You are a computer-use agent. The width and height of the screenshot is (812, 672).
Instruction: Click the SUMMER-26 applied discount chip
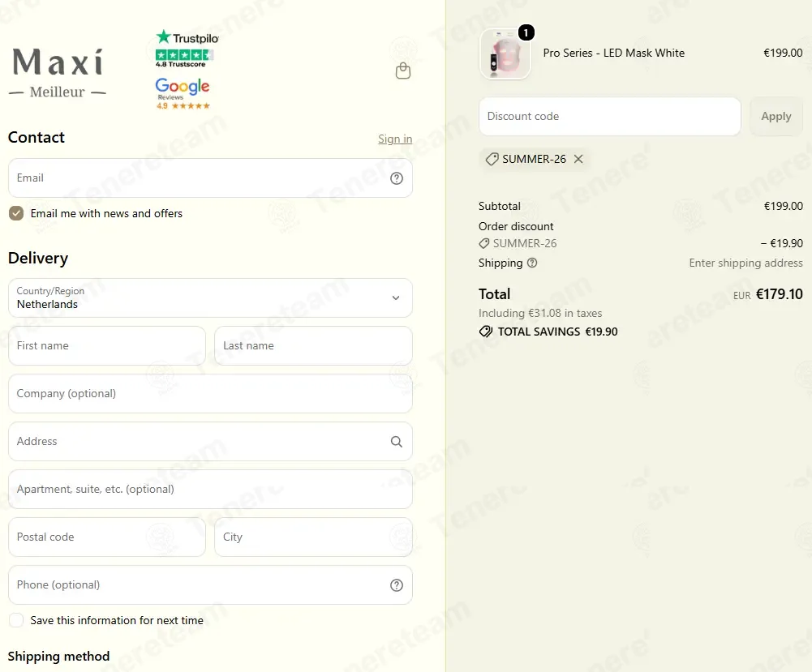coord(534,159)
